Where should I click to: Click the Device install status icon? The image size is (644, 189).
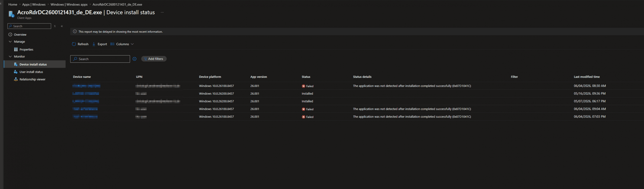pos(16,64)
